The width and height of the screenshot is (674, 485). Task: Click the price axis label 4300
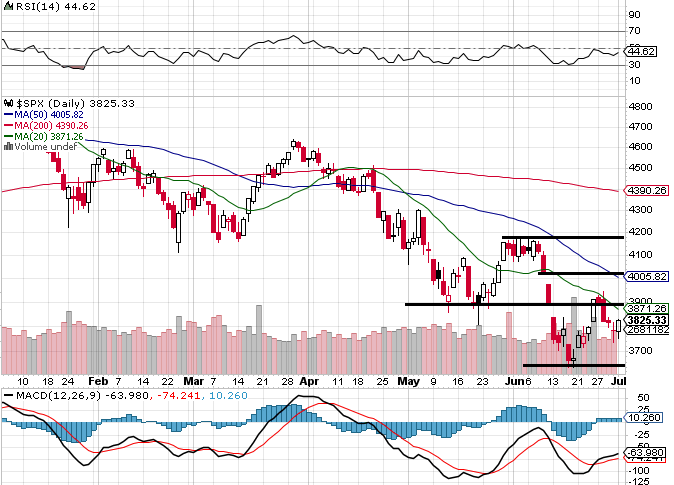(640, 209)
